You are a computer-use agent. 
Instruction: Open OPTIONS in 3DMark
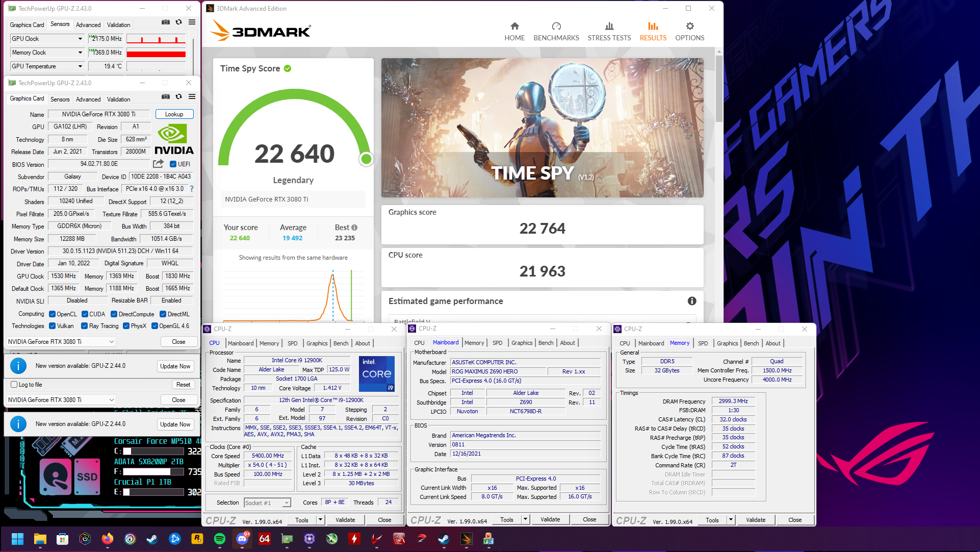click(690, 31)
